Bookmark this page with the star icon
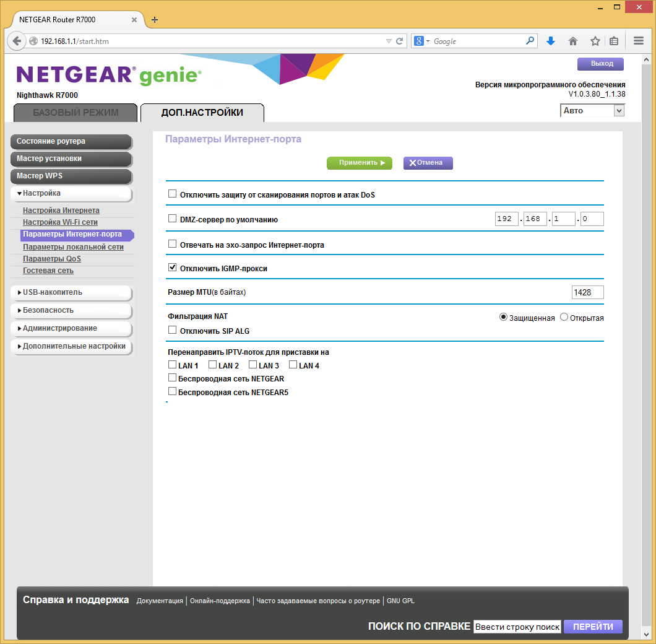 click(595, 41)
